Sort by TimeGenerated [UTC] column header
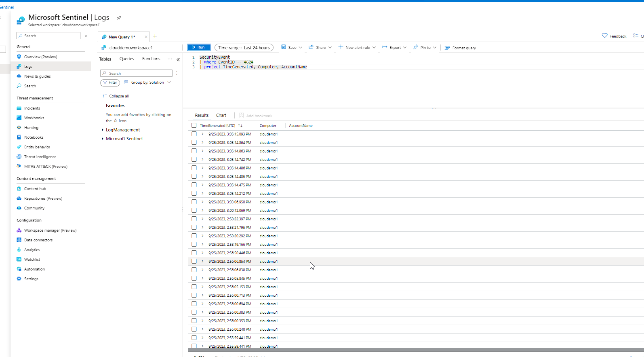The height and width of the screenshot is (357, 644). [221, 126]
